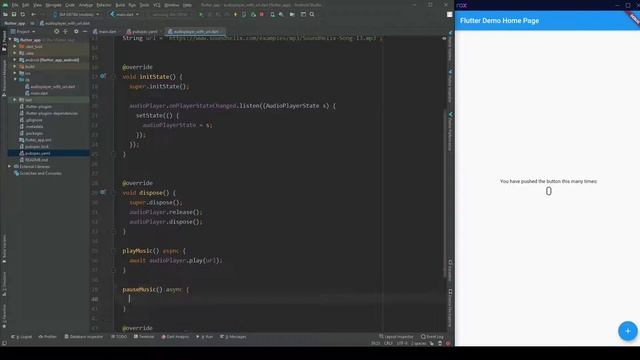Expand the test folder in project tree
This screenshot has width=640, height=360.
15,100
